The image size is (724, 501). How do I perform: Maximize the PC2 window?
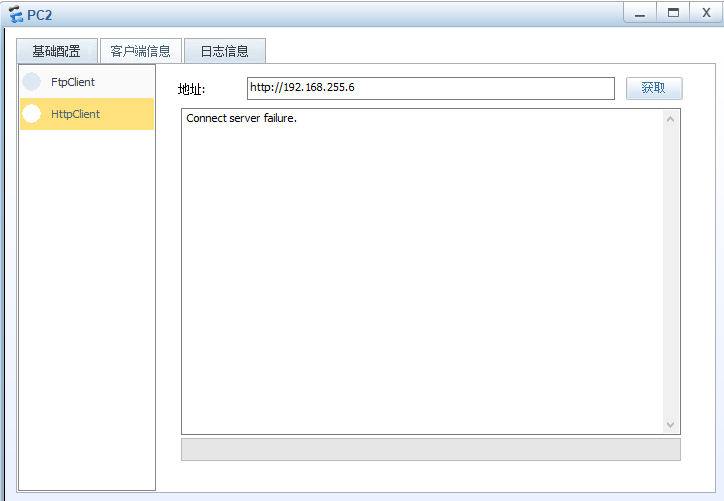click(x=673, y=12)
